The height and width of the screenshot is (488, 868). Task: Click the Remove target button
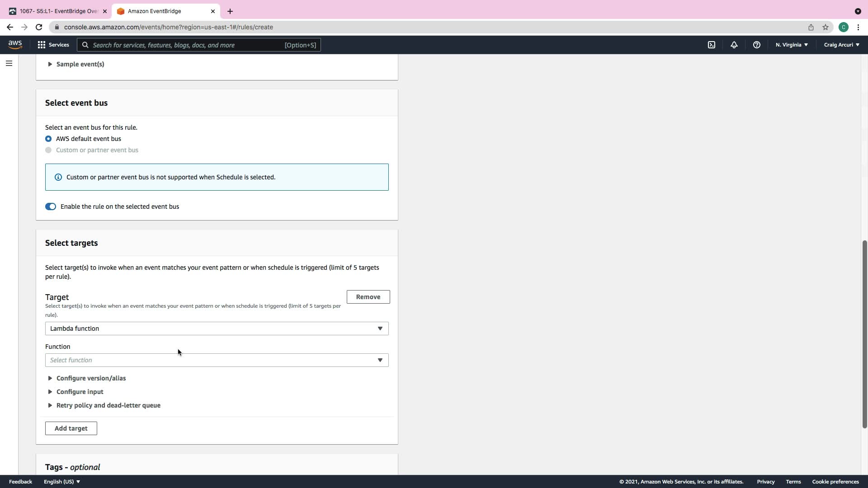tap(368, 297)
